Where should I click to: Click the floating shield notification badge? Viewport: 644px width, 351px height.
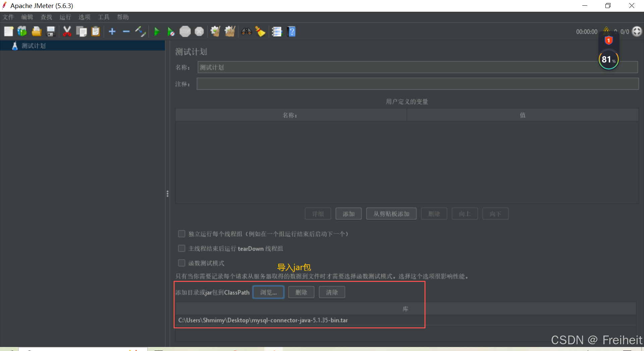click(608, 41)
